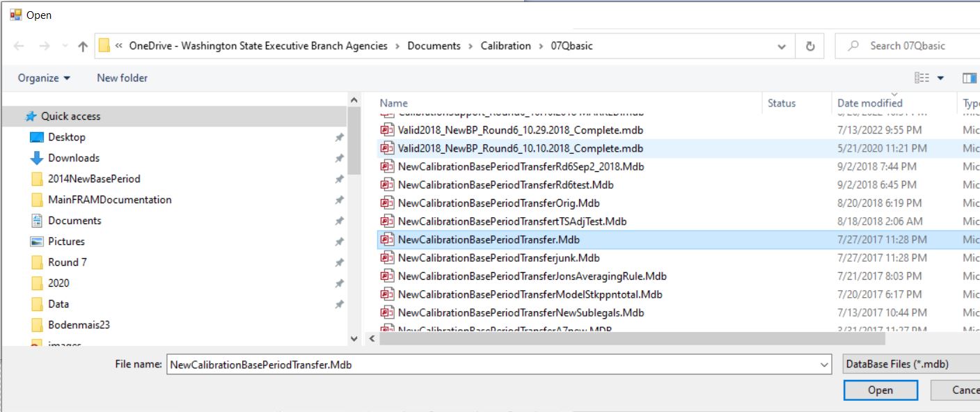Select NewCalibrationBasePeriodTransferjunk.Mdb
Screen dimensions: 980x412
coord(499,257)
